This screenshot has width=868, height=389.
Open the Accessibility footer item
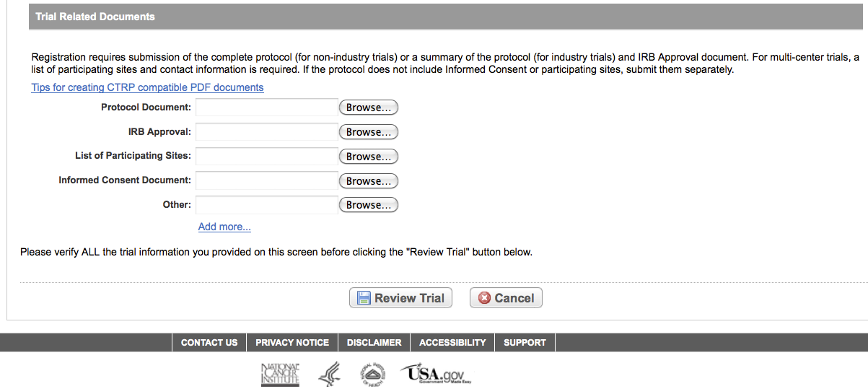click(452, 343)
